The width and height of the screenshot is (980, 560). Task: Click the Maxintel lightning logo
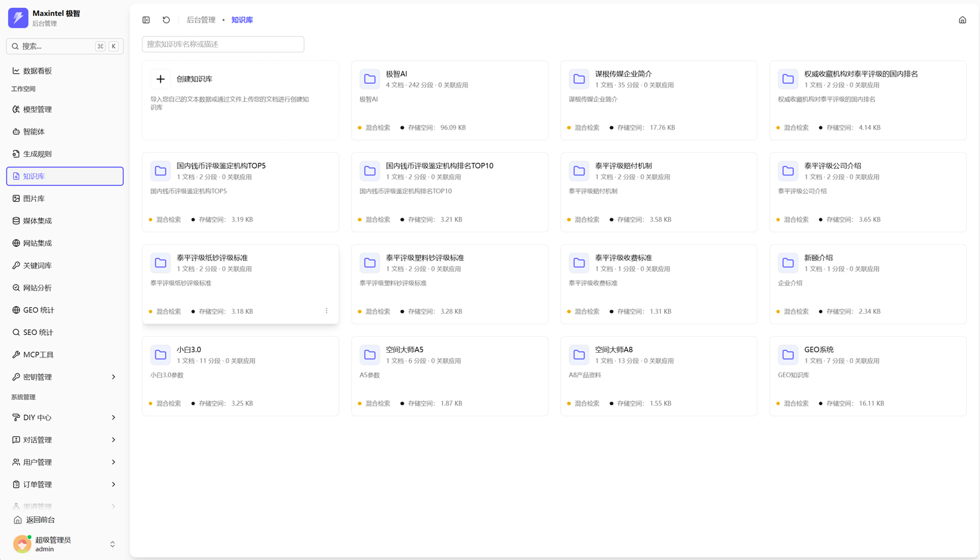[x=18, y=18]
